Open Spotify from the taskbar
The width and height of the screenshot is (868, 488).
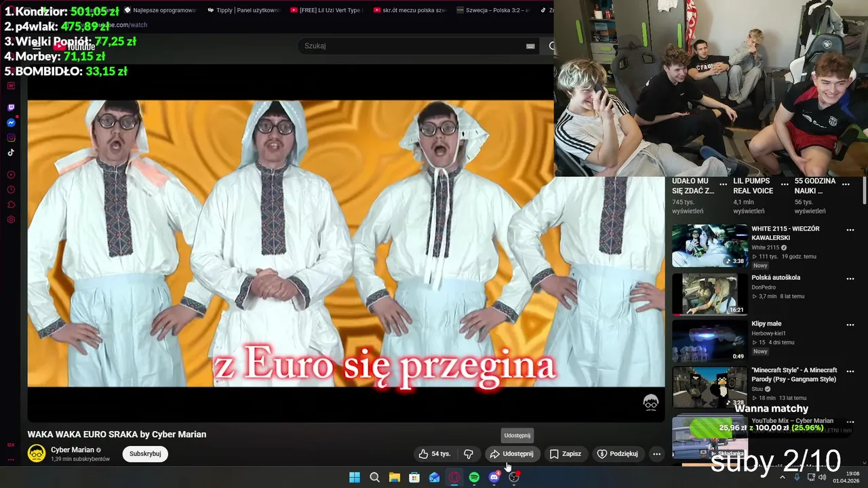pyautogui.click(x=474, y=477)
